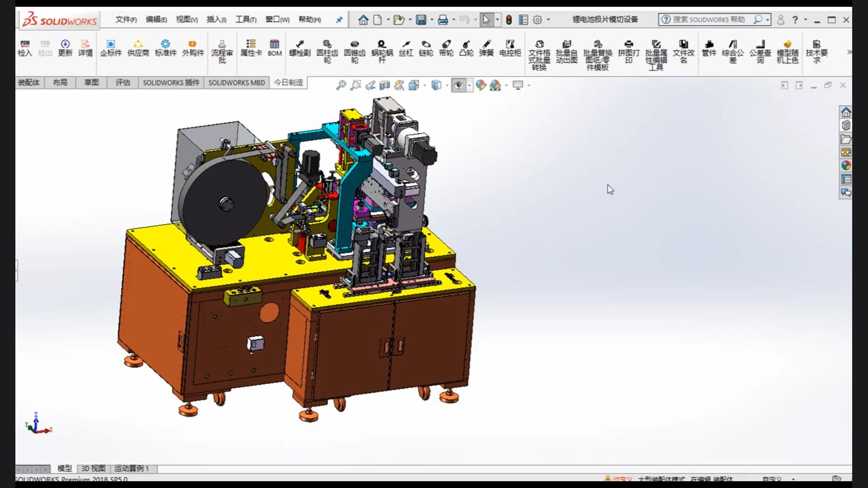
Task: Toggle the pushpin to pin the menu bar
Action: 339,19
